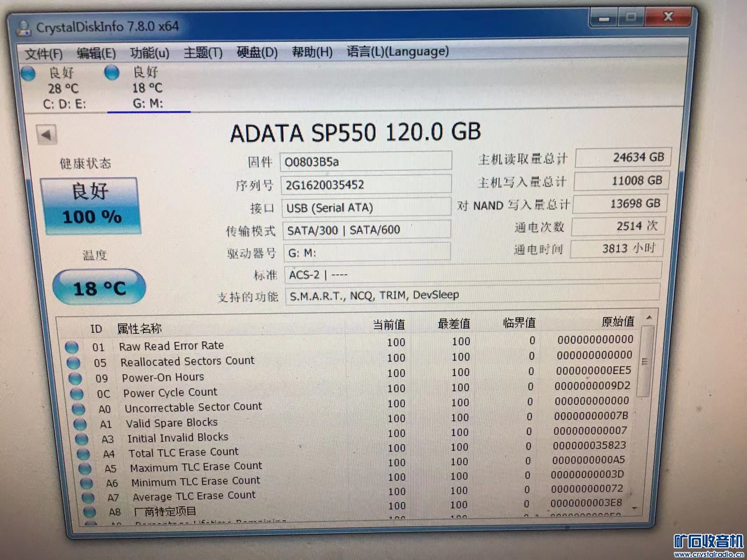Select the Power-On Hours attribute row
The width and height of the screenshot is (747, 560).
pyautogui.click(x=352, y=374)
